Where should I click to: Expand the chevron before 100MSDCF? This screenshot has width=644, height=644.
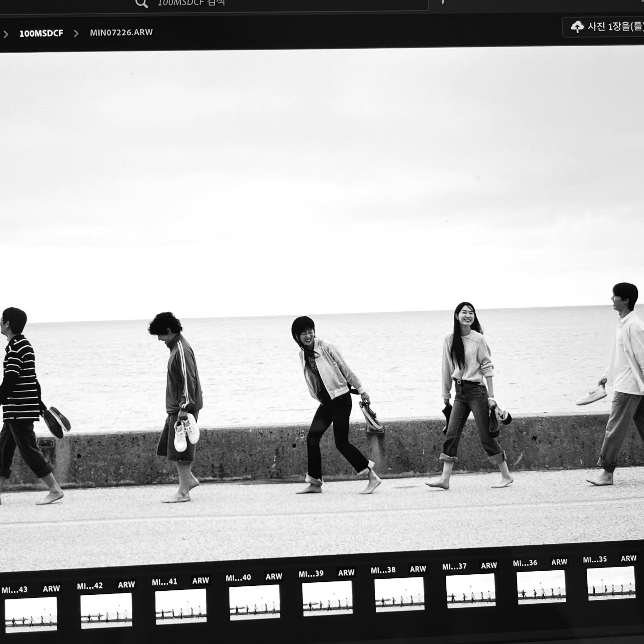click(6, 34)
